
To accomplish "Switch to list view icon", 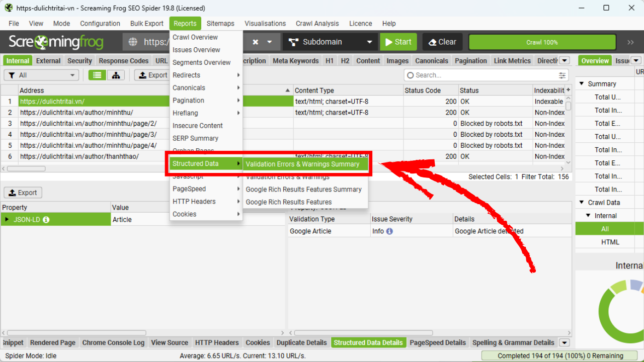I will coord(98,75).
